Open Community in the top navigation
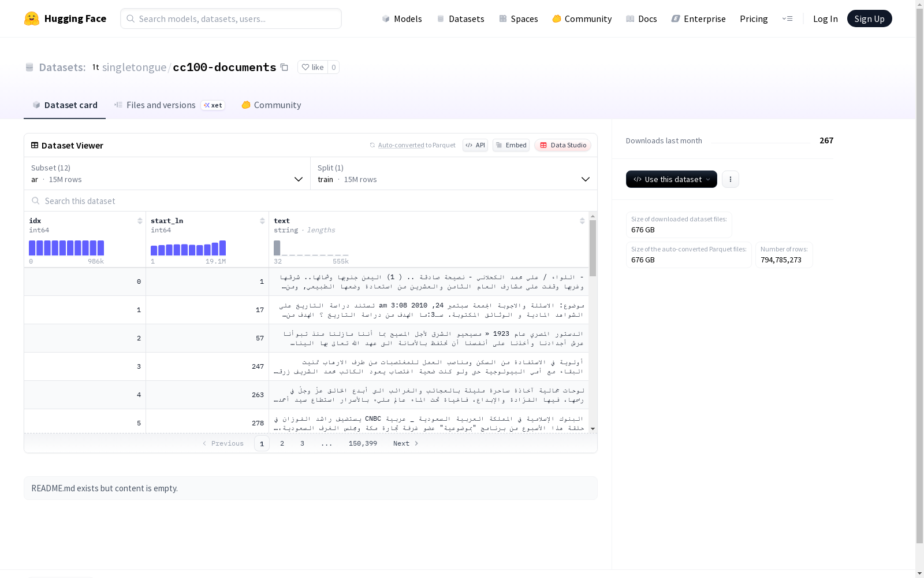Viewport: 924px width, 578px height. coord(582,18)
